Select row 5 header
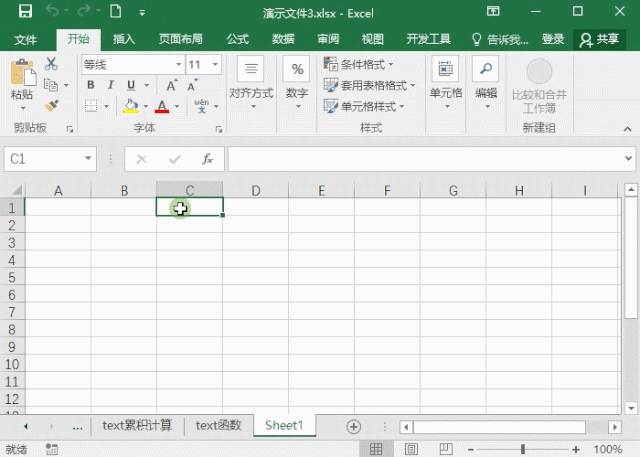 coord(12,277)
